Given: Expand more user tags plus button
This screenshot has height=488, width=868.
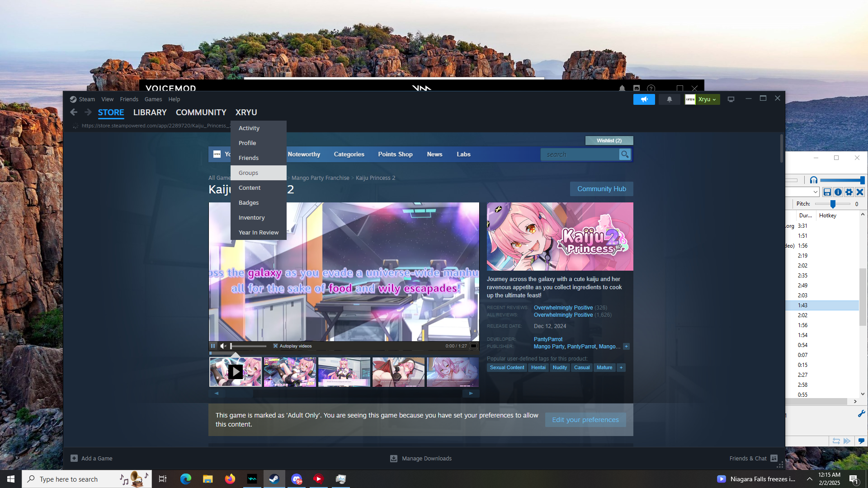Looking at the screenshot, I should pyautogui.click(x=621, y=368).
